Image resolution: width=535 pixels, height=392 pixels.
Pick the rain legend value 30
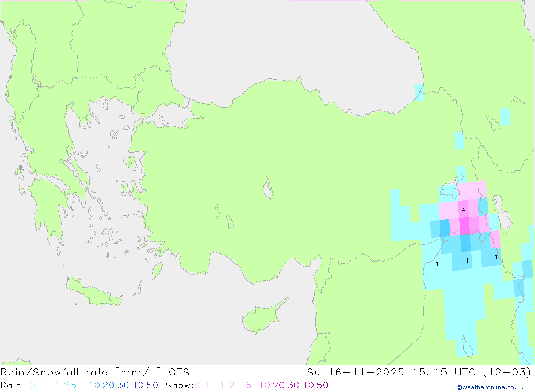tap(123, 385)
